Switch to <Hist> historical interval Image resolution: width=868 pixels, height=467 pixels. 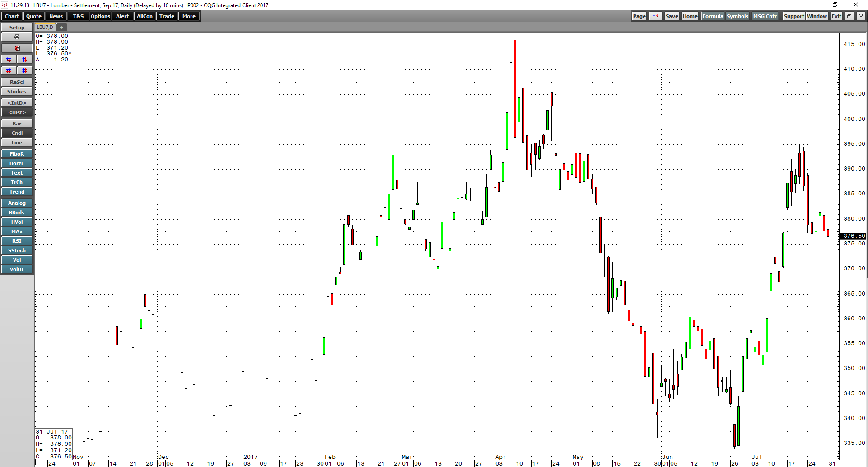click(x=17, y=112)
